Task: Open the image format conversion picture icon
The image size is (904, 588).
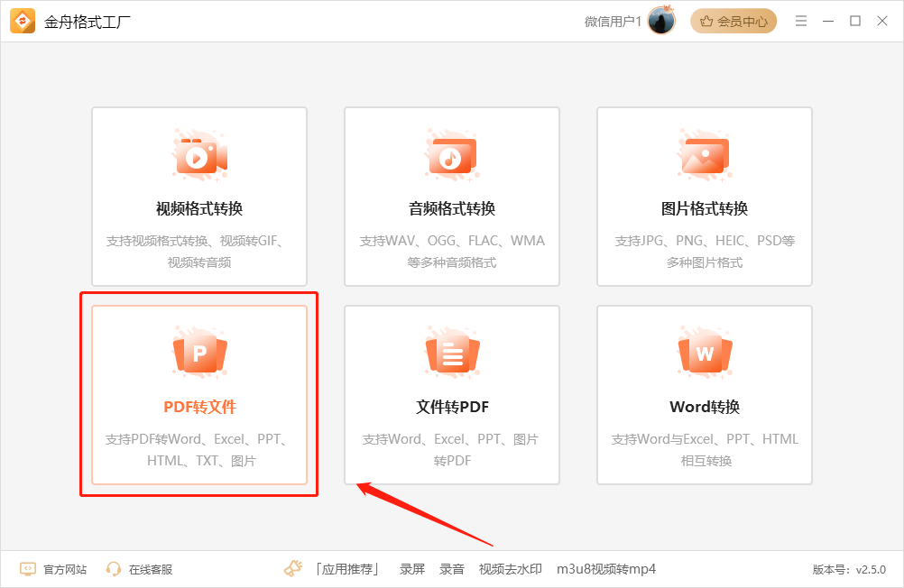Action: (705, 157)
